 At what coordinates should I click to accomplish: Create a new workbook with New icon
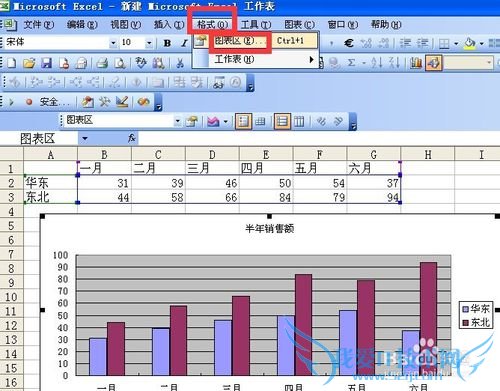(12, 63)
